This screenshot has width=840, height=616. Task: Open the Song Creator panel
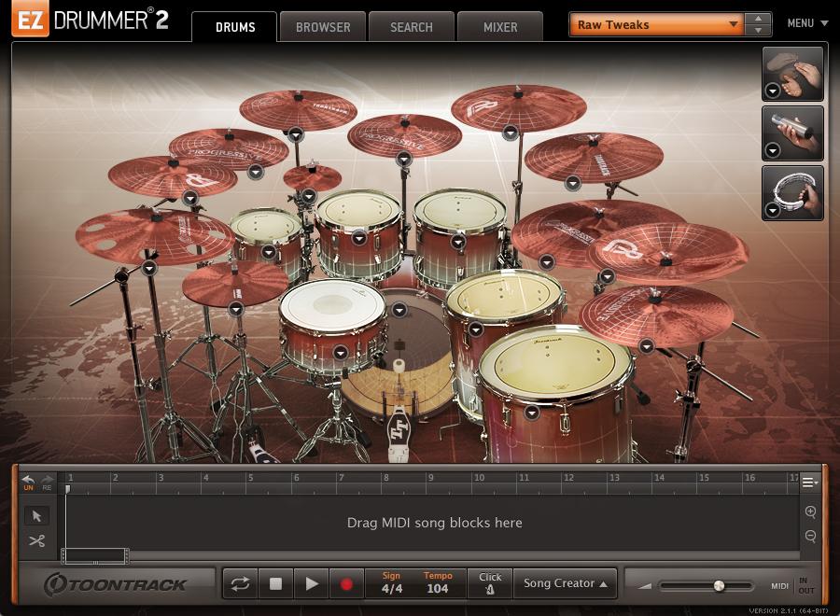point(565,583)
